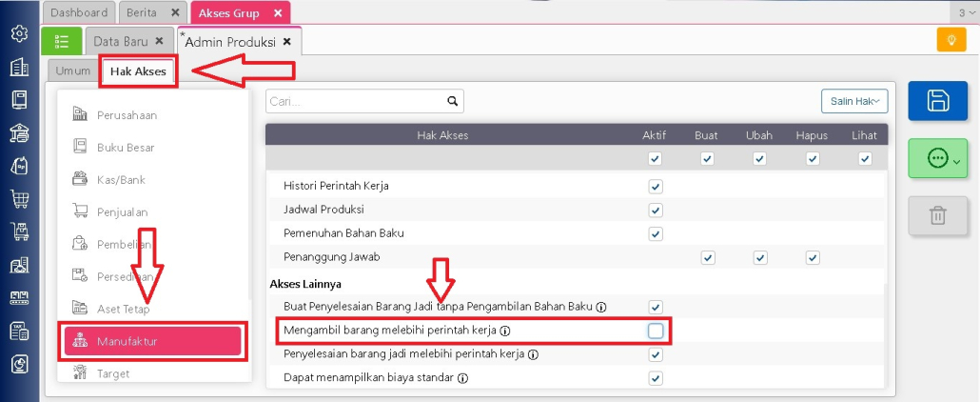Click info icon beside Dapat menampilkan biaya standar
The height and width of the screenshot is (402, 980).
click(x=462, y=378)
